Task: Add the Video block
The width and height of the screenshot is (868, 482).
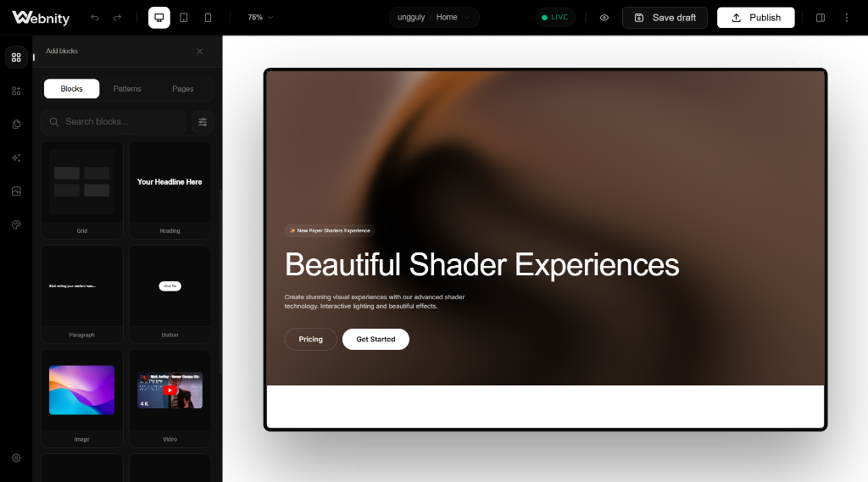Action: click(x=170, y=398)
